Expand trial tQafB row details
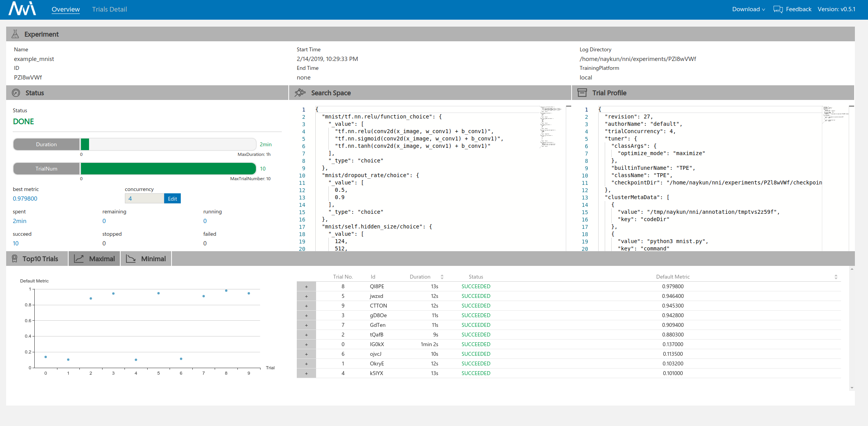868x426 pixels. click(306, 335)
